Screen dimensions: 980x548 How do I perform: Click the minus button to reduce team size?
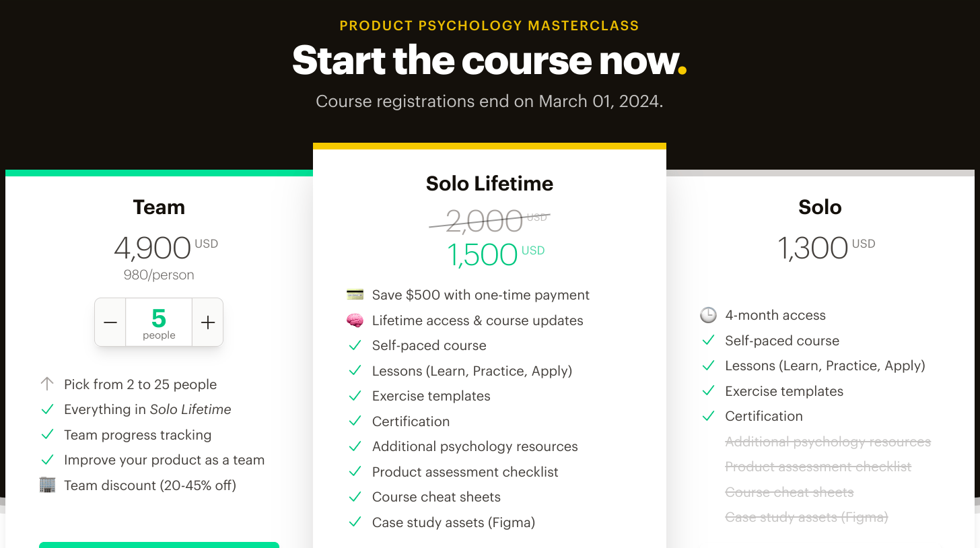(110, 322)
